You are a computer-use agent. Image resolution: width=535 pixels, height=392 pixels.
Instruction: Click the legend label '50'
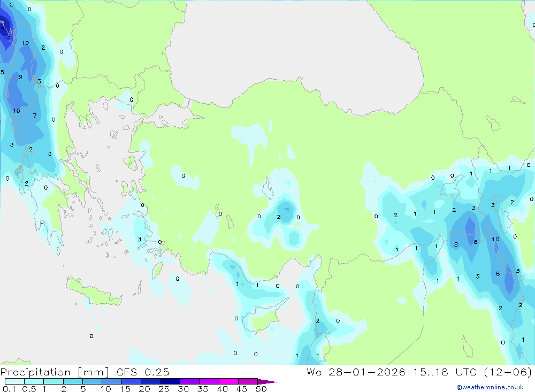(x=261, y=389)
